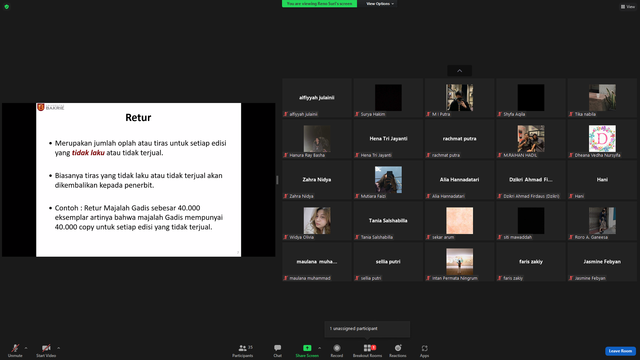
Task: Select M.RAIHAN HADIL's video tile
Action: click(x=531, y=139)
